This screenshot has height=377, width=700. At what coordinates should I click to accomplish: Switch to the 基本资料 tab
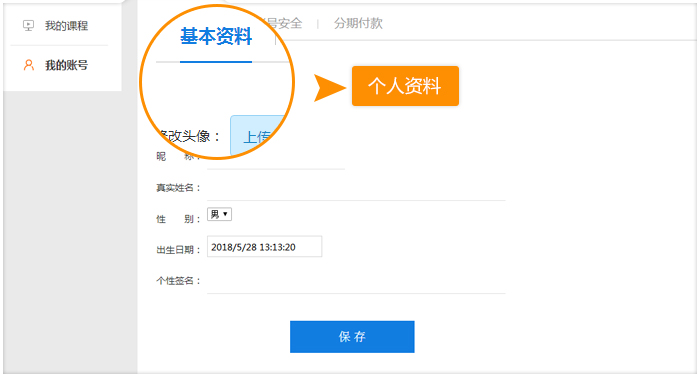pyautogui.click(x=216, y=36)
